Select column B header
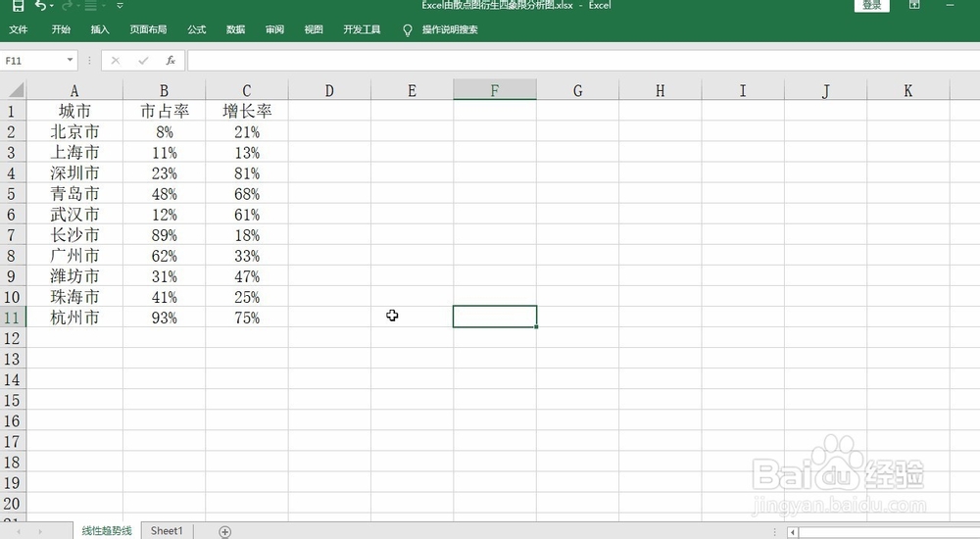The height and width of the screenshot is (539, 980). coord(164,91)
